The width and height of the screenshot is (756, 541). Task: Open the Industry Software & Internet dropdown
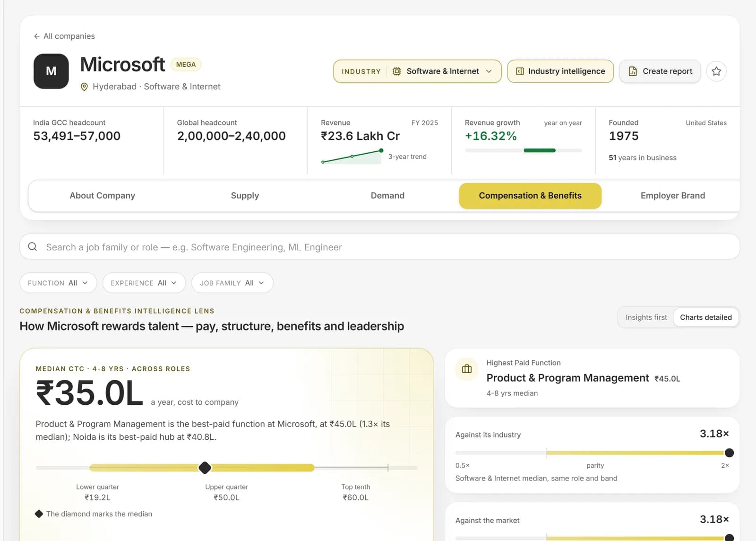tap(417, 71)
